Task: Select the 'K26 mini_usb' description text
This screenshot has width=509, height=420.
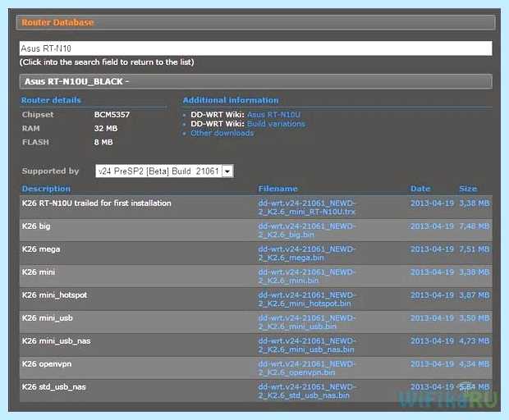Action: [x=47, y=317]
